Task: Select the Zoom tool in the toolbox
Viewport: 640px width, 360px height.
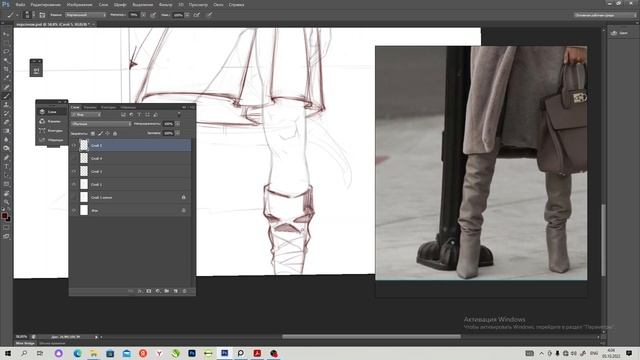Action: 6,202
